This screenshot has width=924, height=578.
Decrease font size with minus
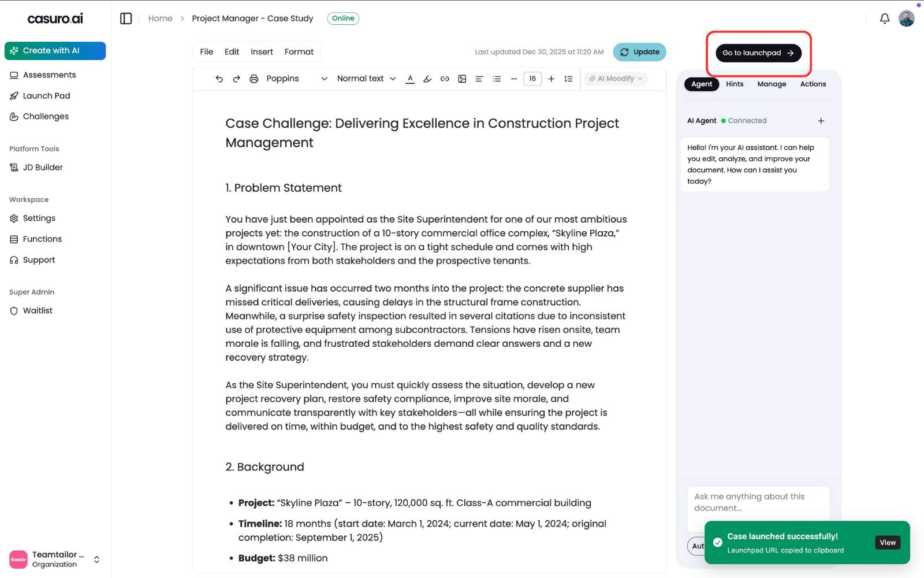[514, 79]
